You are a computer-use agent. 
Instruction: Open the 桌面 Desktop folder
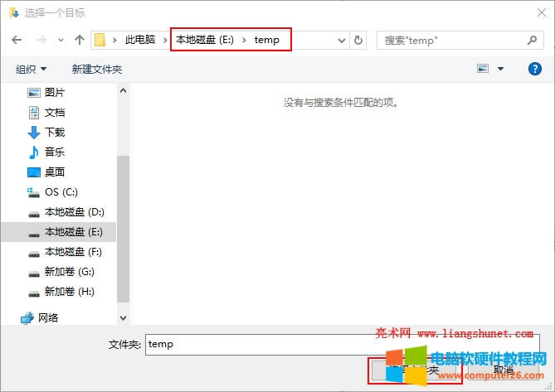pyautogui.click(x=55, y=172)
